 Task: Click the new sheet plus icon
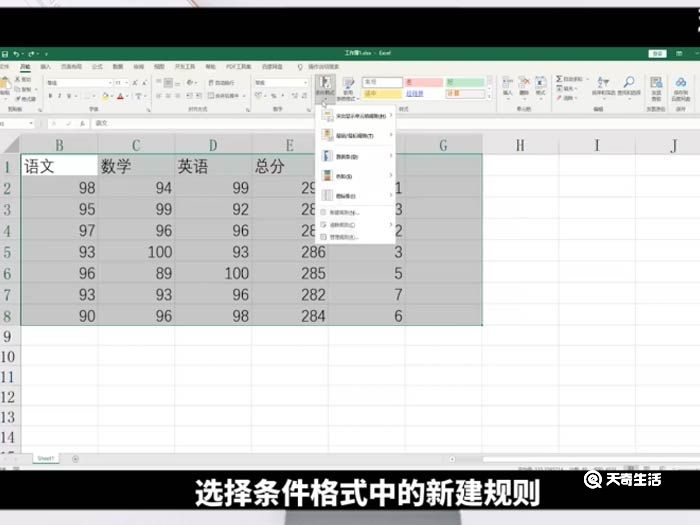click(x=75, y=459)
